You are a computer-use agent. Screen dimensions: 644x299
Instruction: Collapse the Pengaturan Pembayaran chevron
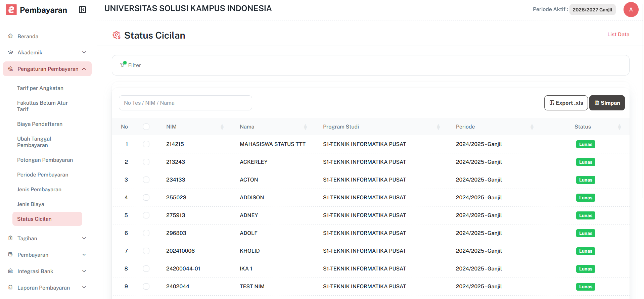coord(84,69)
